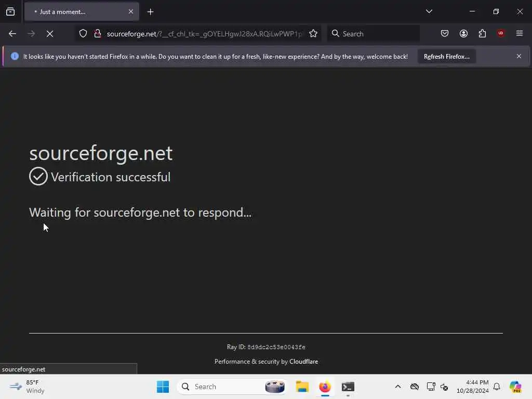The width and height of the screenshot is (532, 399).
Task: Dismiss the Firefox refresh notification bar
Action: 519,56
